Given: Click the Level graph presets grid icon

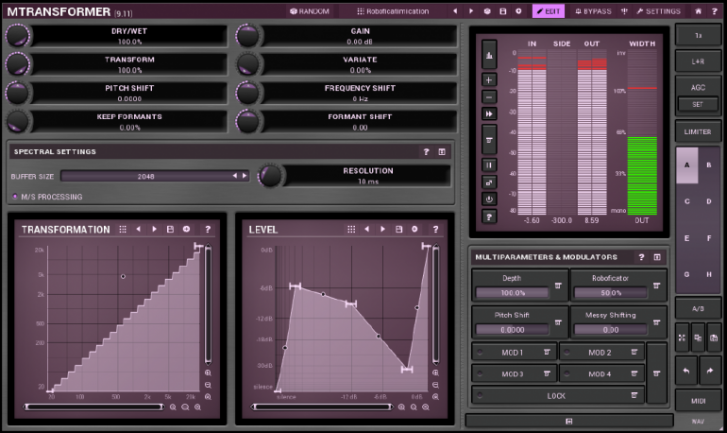Looking at the screenshot, I should (x=351, y=229).
